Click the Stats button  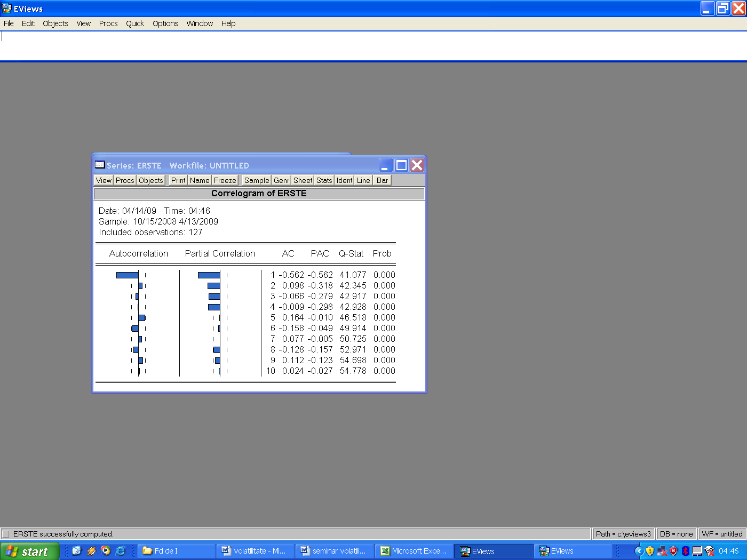click(x=324, y=180)
